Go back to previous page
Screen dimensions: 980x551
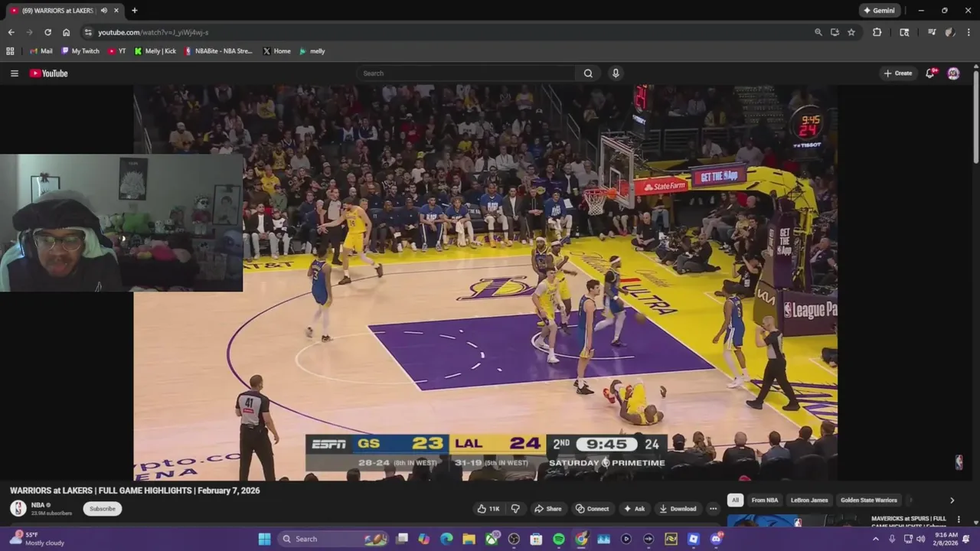[x=11, y=32]
